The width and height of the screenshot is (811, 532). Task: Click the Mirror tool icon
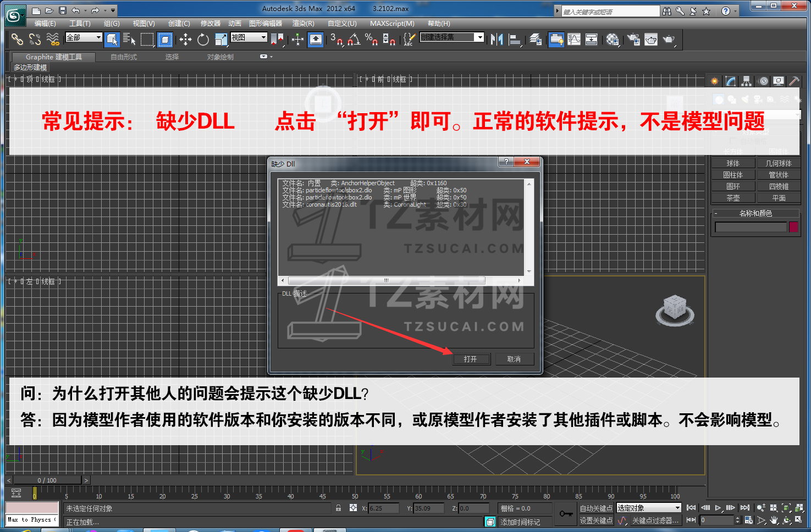[x=497, y=39]
